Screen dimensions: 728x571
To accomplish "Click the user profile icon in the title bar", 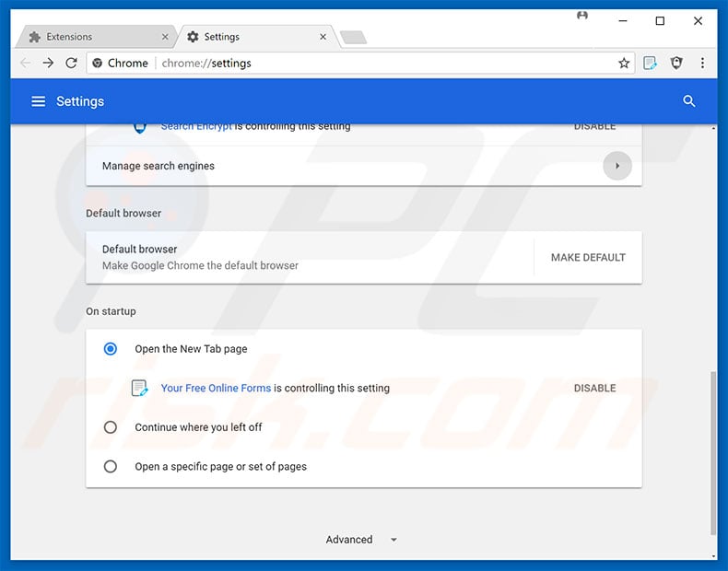I will point(582,16).
